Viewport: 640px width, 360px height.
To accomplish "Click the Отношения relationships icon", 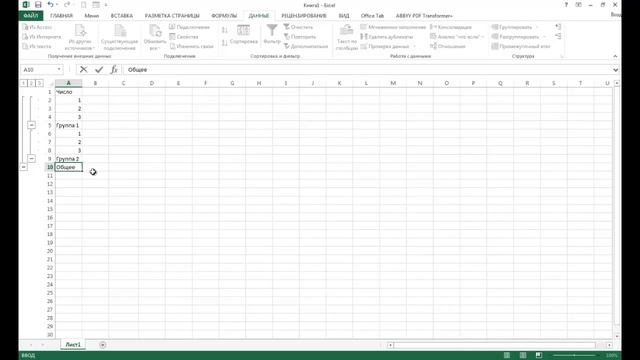I will (433, 46).
